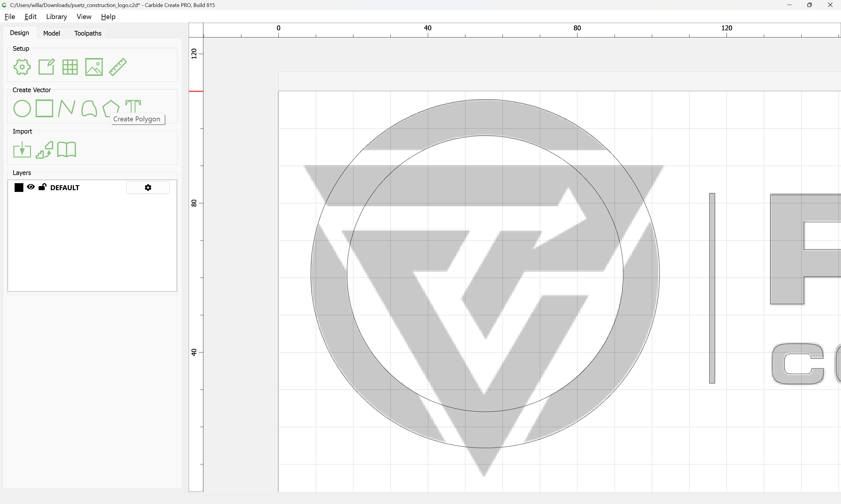Select the Measure ruler tool
841x504 pixels.
point(118,67)
